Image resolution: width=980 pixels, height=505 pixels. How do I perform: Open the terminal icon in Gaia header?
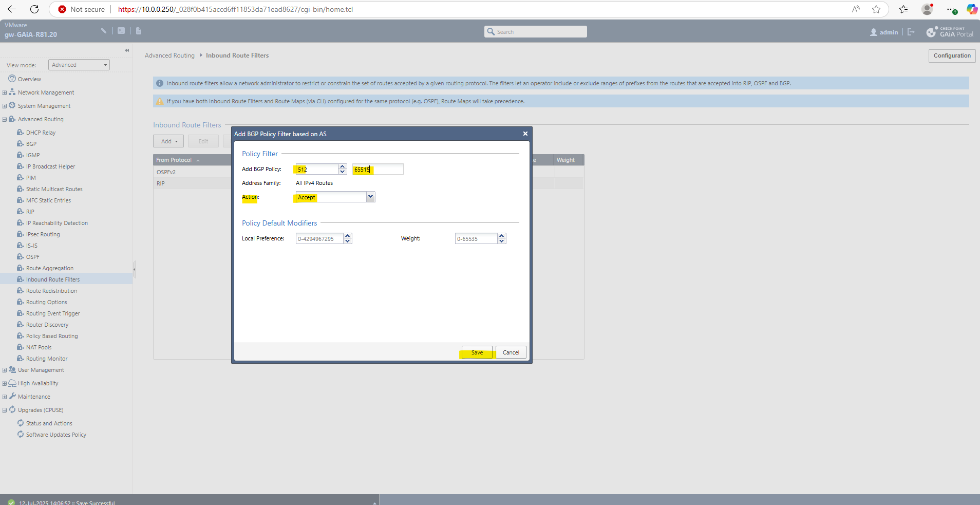click(121, 31)
